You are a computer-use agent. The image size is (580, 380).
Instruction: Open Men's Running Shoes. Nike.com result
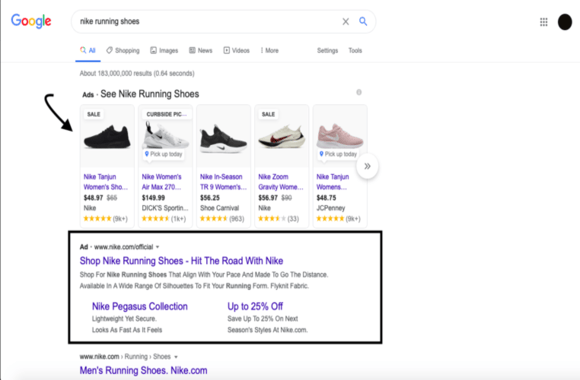144,370
